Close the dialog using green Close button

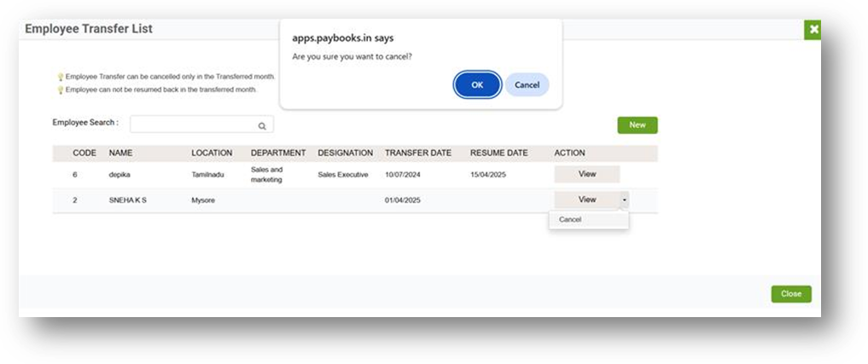point(791,294)
